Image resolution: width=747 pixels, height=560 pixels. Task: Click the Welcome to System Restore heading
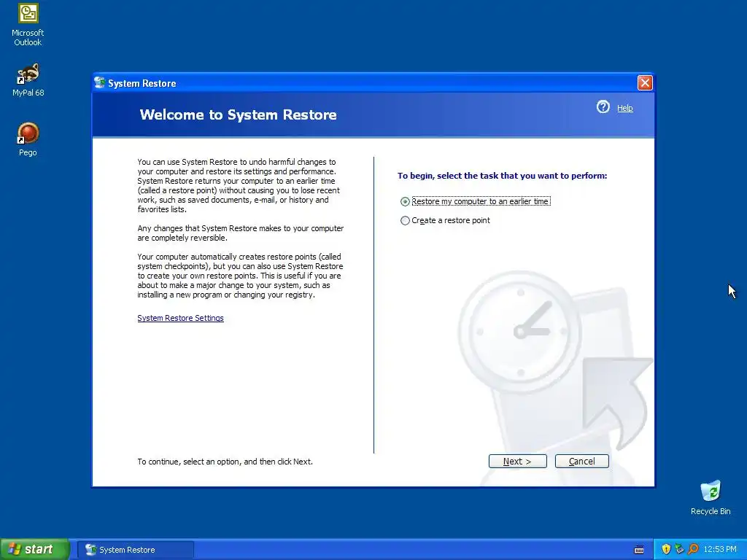[239, 114]
